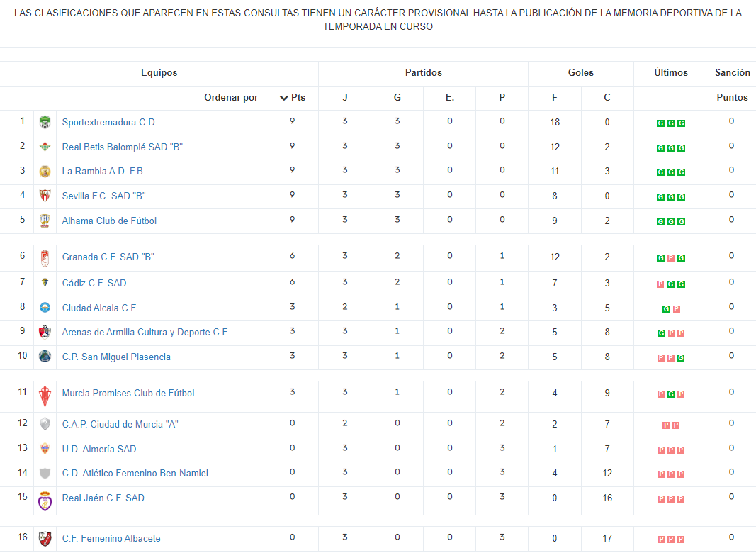Click the Granada C.F. SAD B crest

[45, 259]
